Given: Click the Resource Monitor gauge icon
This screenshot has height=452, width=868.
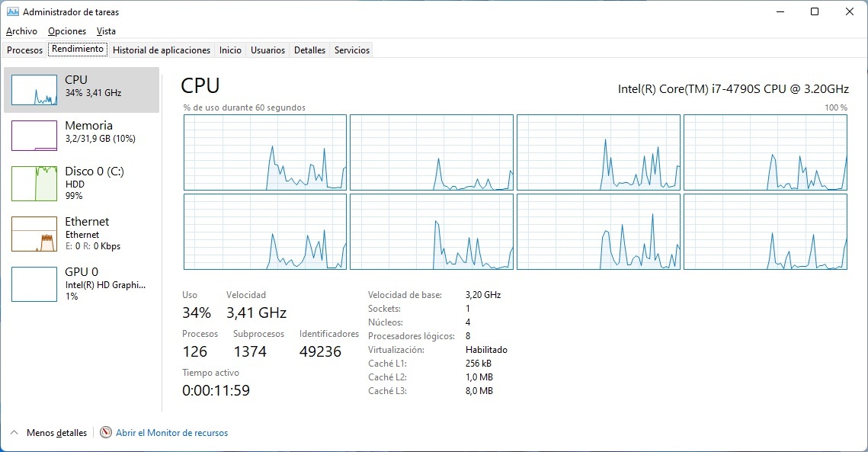Looking at the screenshot, I should click(106, 433).
